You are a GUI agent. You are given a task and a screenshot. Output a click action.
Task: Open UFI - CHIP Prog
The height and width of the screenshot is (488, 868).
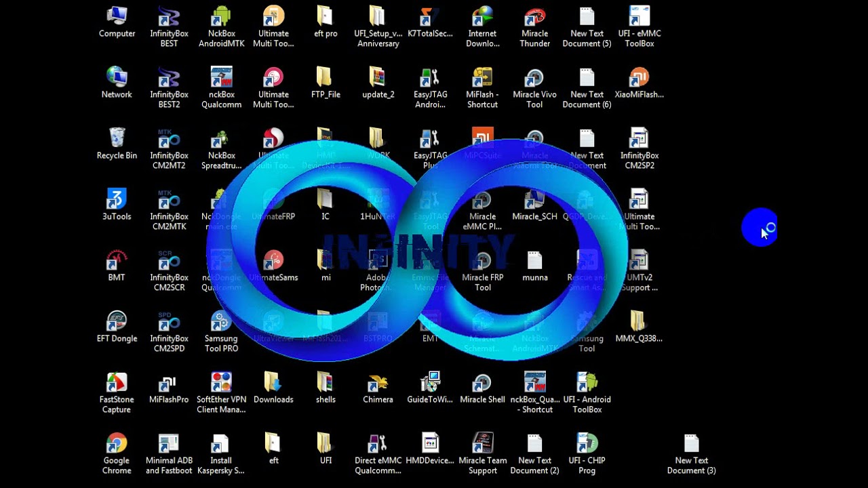587,454
